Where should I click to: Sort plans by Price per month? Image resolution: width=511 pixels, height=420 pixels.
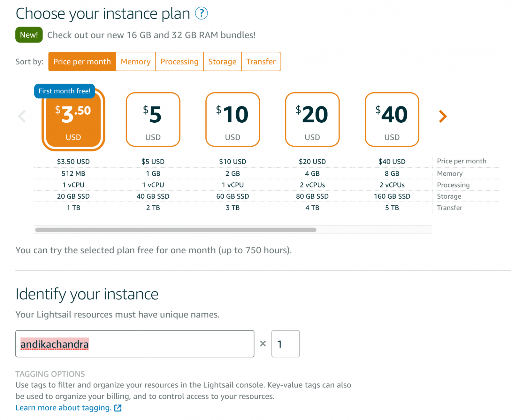coord(82,62)
